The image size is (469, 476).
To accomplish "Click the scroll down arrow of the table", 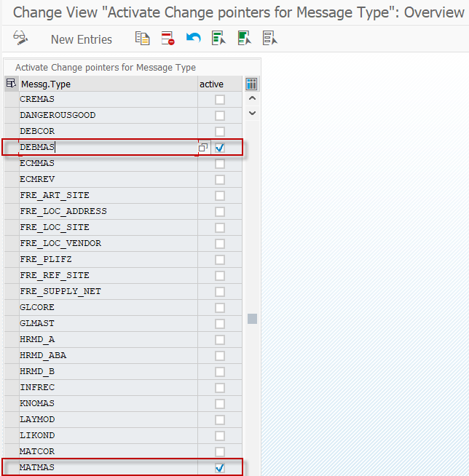I will [x=252, y=113].
